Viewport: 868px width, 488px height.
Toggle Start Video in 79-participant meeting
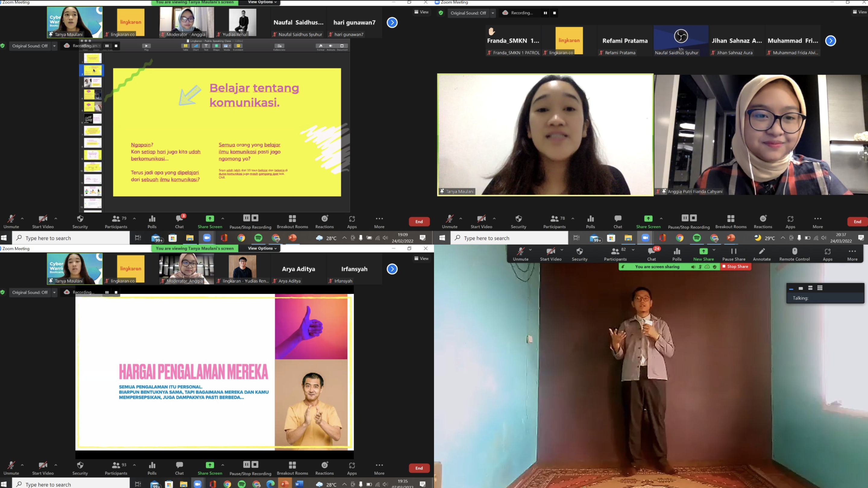coord(43,222)
